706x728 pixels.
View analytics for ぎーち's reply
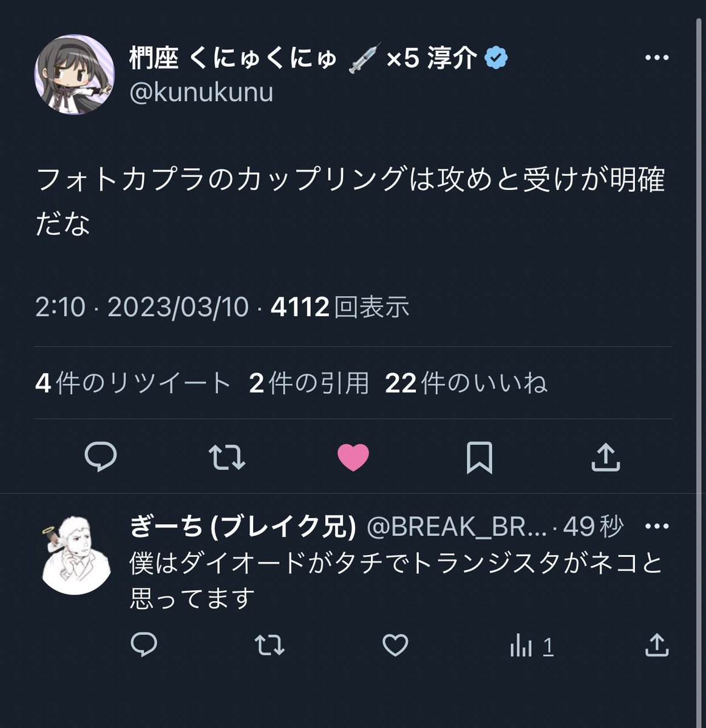point(531,646)
